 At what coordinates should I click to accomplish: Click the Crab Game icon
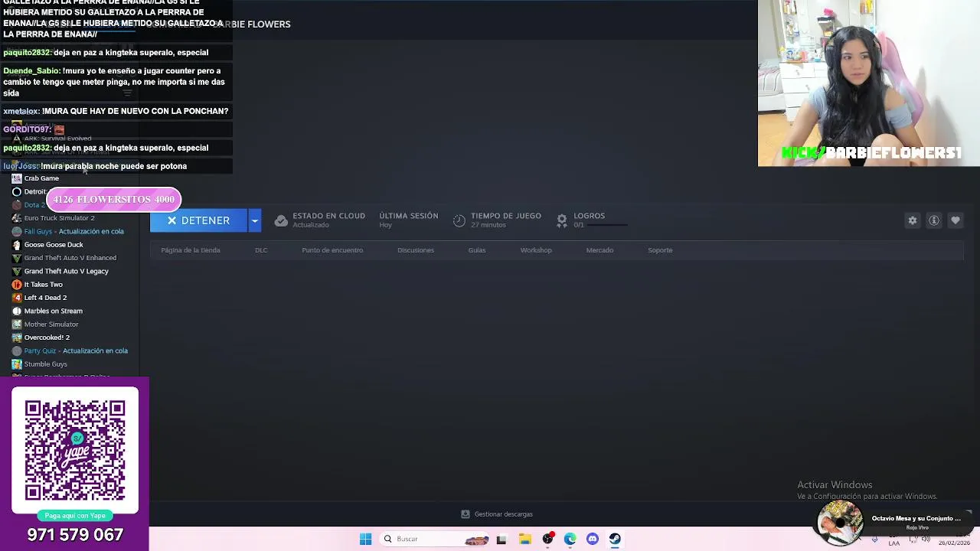click(17, 178)
